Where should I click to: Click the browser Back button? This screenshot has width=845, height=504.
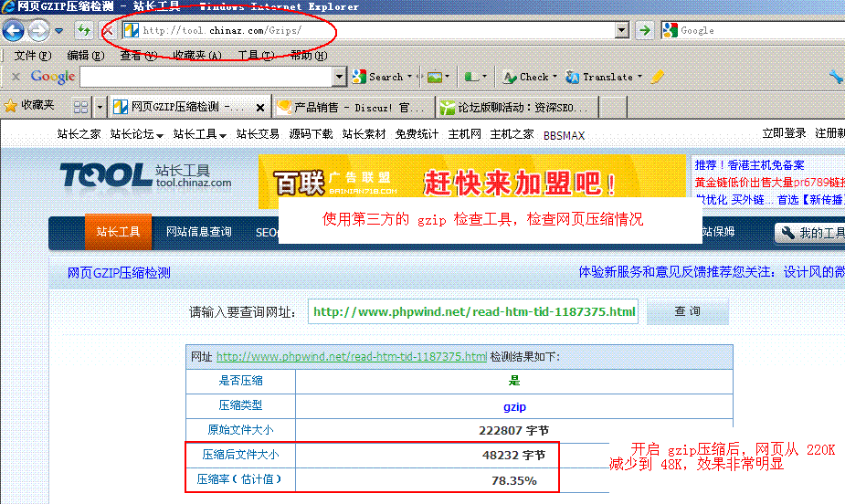pyautogui.click(x=13, y=30)
